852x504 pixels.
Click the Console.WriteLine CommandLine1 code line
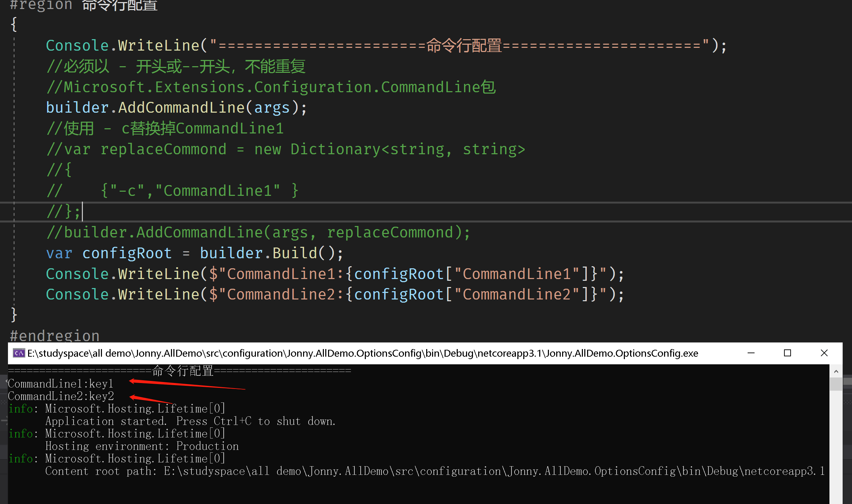(335, 274)
